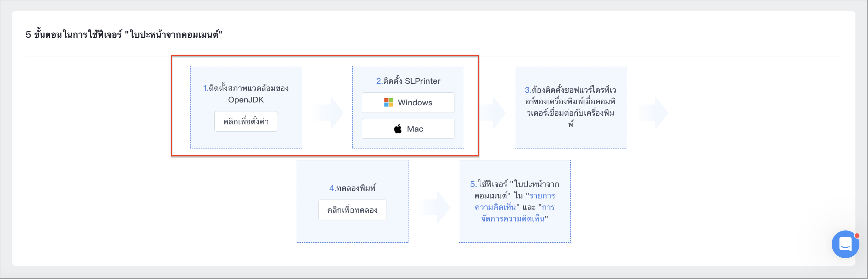868x279 pixels.
Task: Download SLPrinter for Mac
Action: (x=408, y=129)
